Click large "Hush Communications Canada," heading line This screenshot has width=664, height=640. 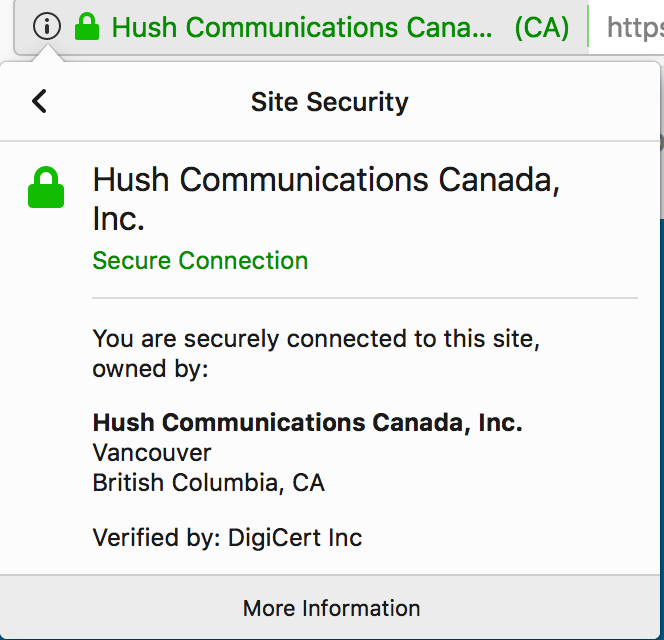[326, 180]
